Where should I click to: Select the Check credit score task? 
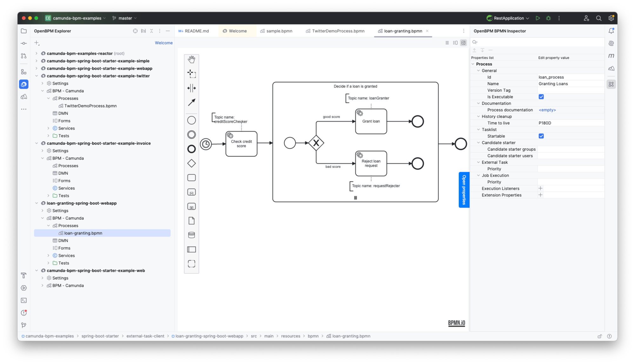241,144
